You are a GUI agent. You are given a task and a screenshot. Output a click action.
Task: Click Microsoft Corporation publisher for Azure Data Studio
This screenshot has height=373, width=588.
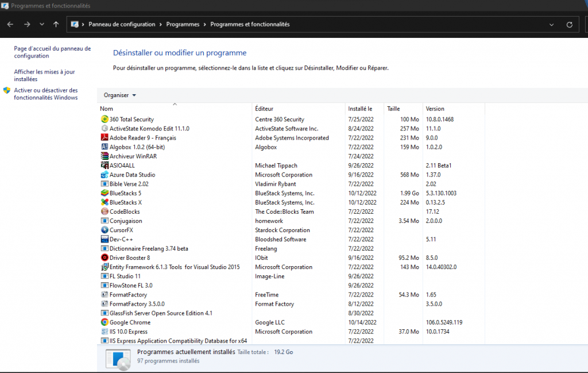tap(284, 175)
